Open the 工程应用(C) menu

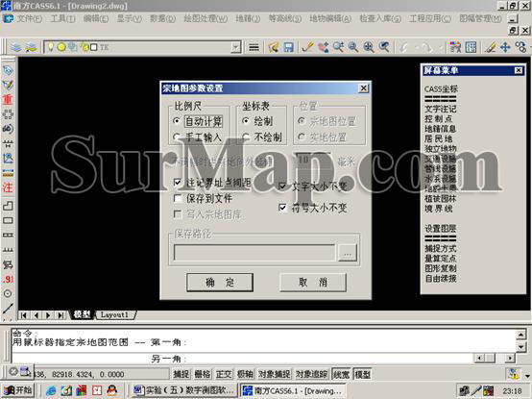(x=430, y=18)
